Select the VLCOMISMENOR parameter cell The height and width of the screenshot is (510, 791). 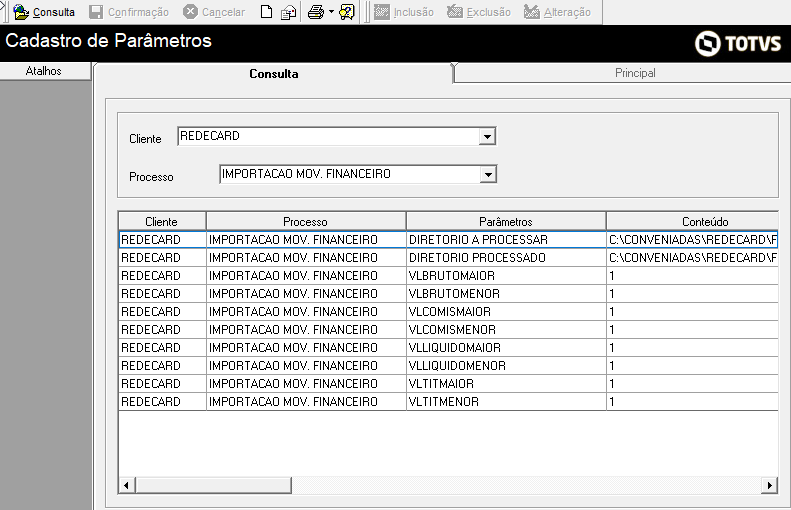(506, 330)
